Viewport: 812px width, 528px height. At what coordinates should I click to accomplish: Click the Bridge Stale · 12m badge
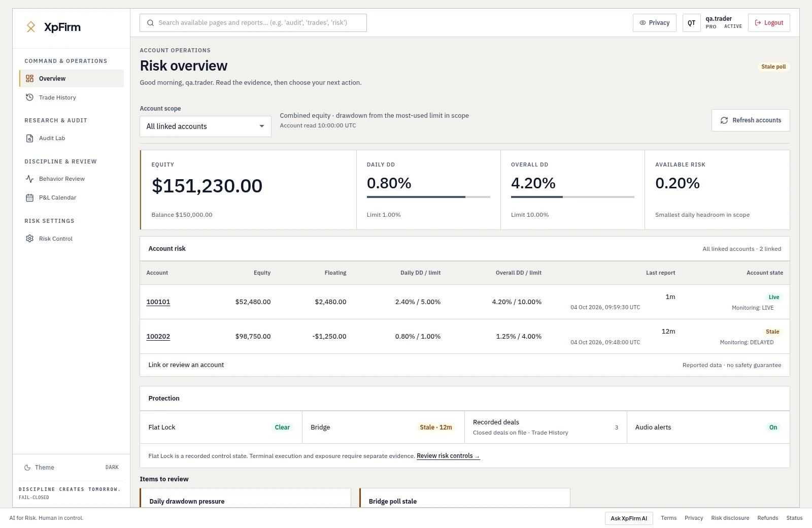coord(436,427)
